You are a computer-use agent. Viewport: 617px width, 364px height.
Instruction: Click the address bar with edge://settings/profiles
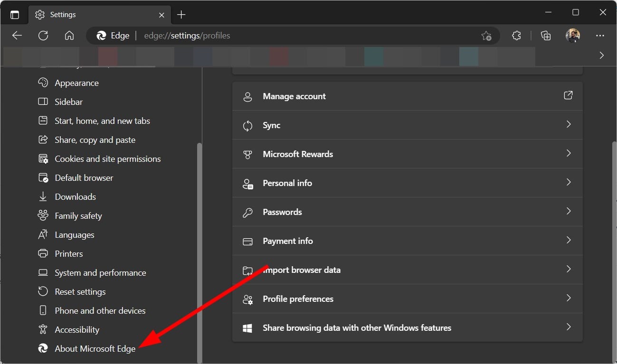tap(293, 36)
